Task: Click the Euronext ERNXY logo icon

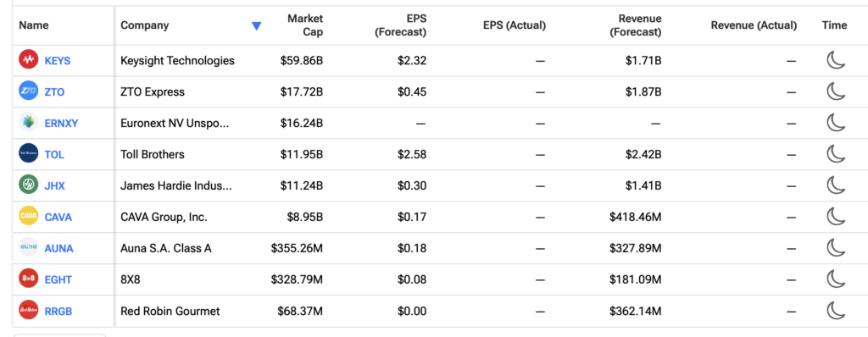Action: (28, 122)
